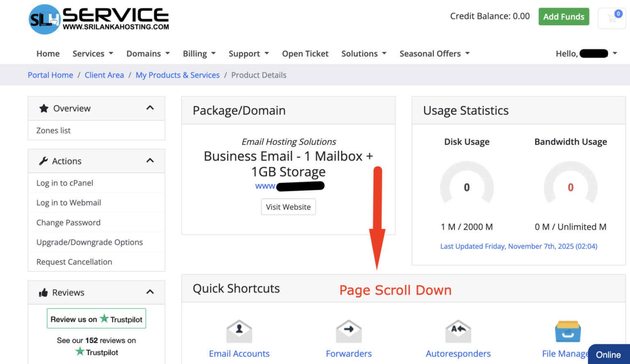Collapse the Overview sidebar panel chevron
This screenshot has height=364, width=630.
[150, 108]
